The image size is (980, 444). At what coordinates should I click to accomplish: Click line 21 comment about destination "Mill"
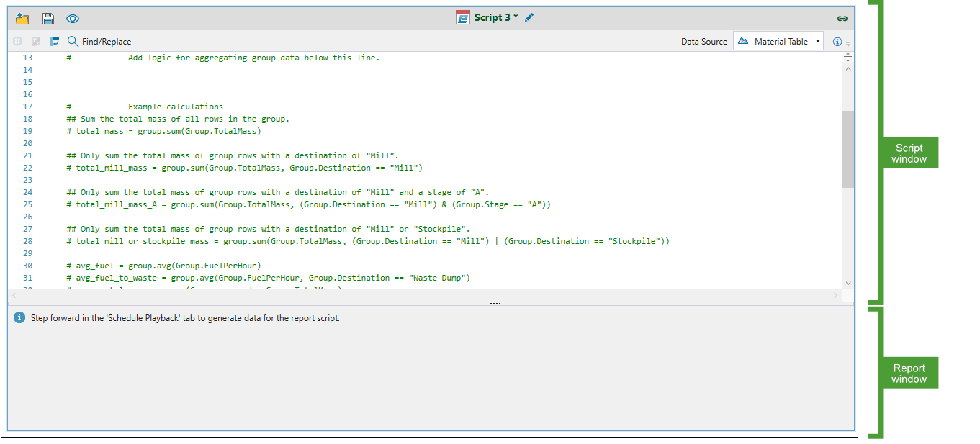(x=233, y=155)
